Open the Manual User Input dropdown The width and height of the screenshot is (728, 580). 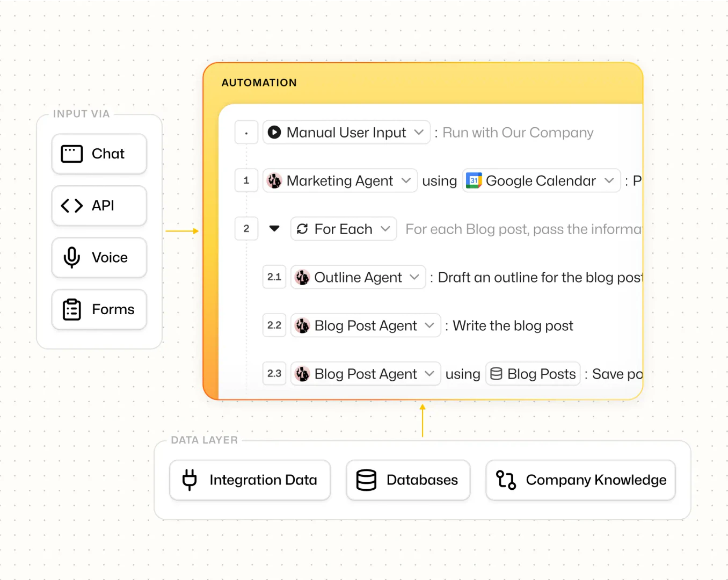click(x=419, y=132)
